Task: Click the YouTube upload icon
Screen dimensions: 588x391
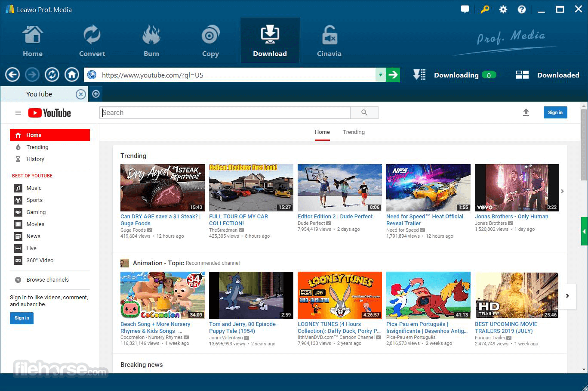Action: (x=526, y=112)
